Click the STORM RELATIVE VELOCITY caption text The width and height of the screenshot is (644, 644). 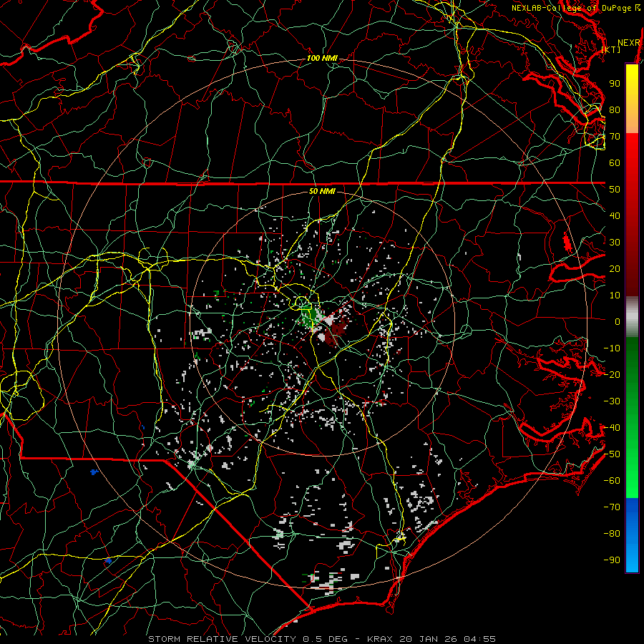pos(222,639)
